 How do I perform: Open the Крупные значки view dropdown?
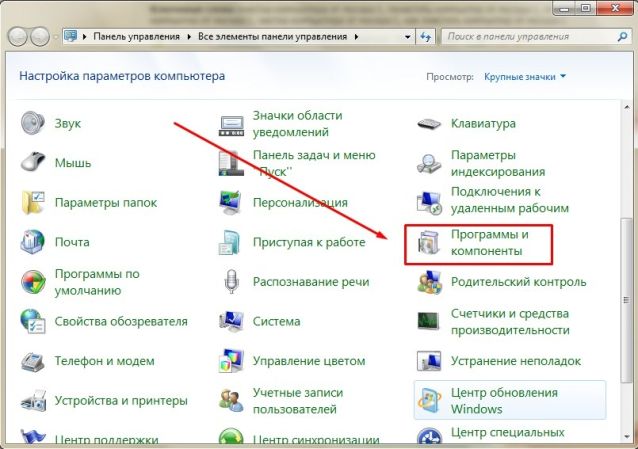click(524, 77)
